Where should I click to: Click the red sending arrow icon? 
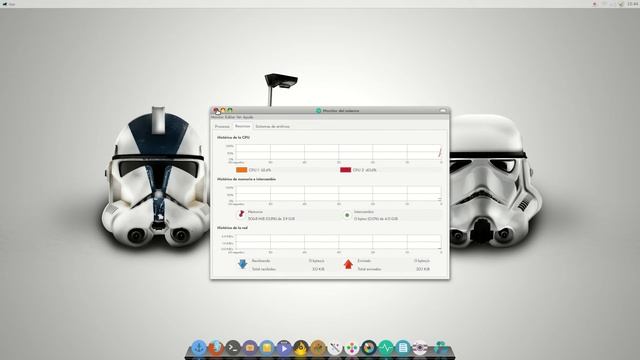(348, 264)
